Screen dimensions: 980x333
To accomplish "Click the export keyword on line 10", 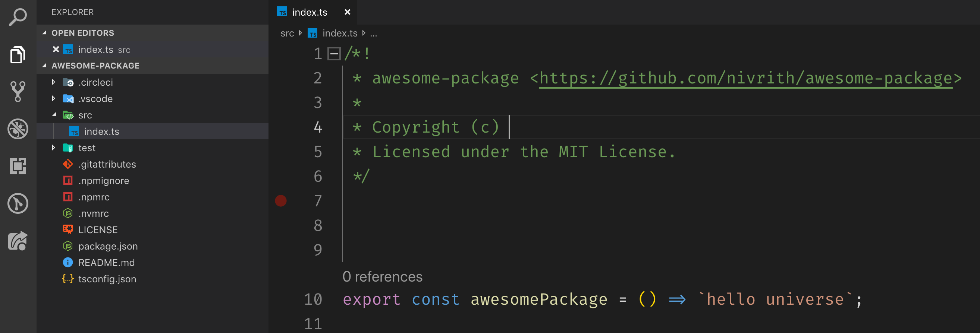I will 372,299.
